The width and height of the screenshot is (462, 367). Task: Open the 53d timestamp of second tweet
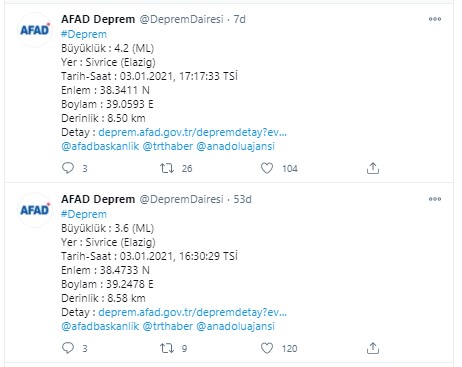tap(242, 199)
